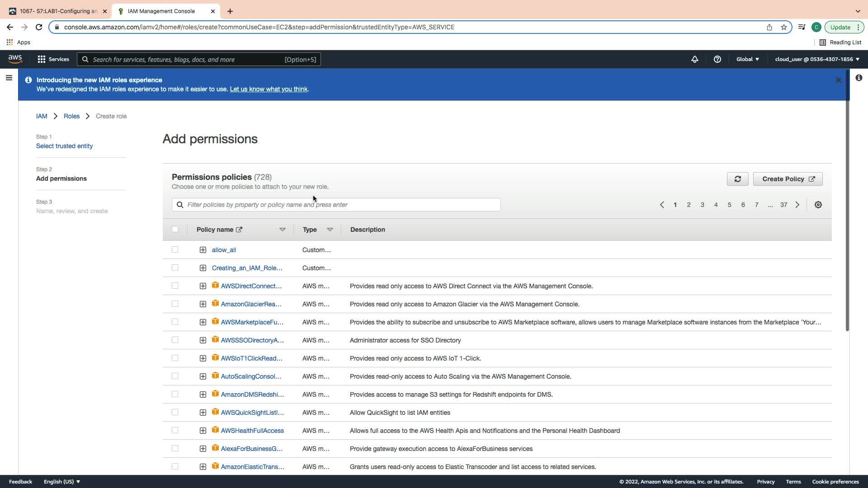
Task: Open the AWS help question icon
Action: (717, 59)
